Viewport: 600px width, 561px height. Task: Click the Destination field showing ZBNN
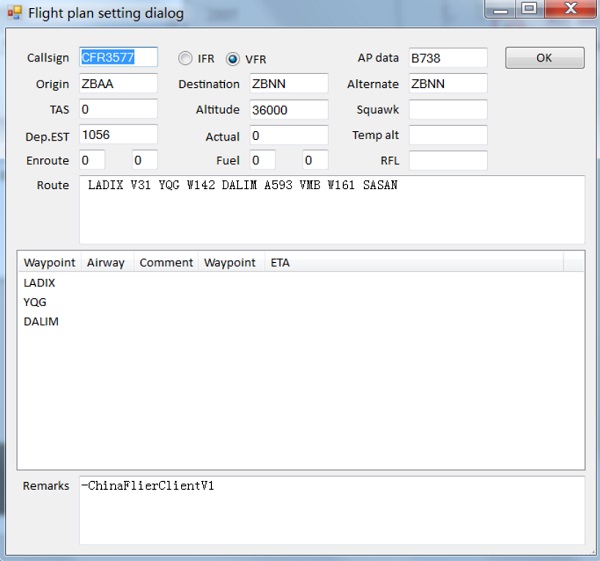(x=289, y=83)
